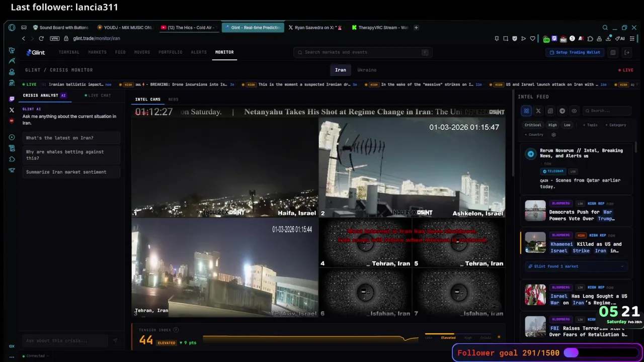Screen dimensions: 644x362
Task: Open the Alerts nav item
Action: click(199, 52)
